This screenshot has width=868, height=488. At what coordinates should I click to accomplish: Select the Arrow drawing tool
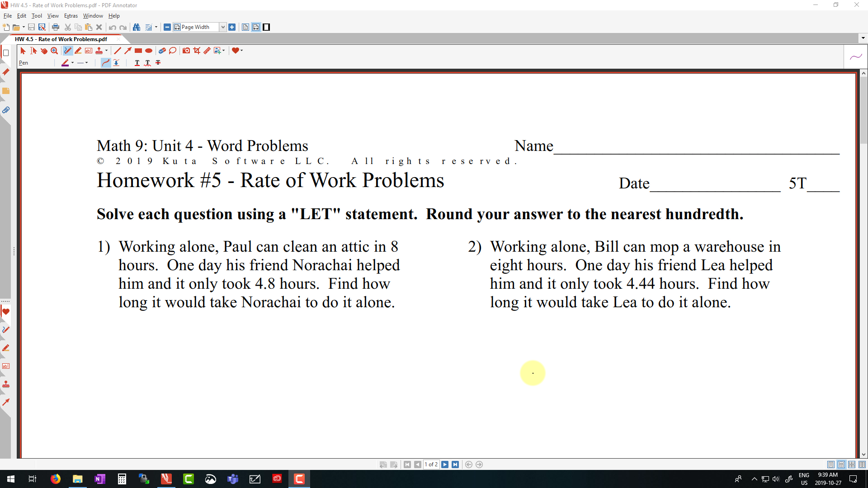point(128,51)
